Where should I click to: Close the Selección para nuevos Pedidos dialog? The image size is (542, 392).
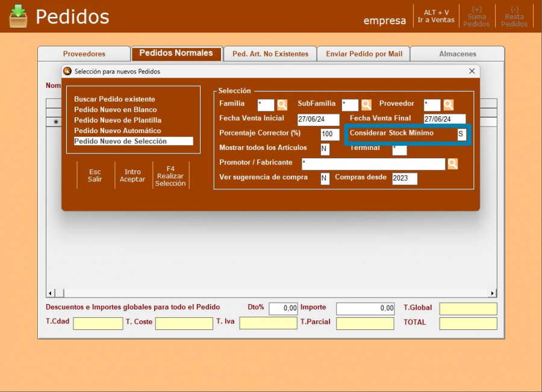[x=472, y=71]
